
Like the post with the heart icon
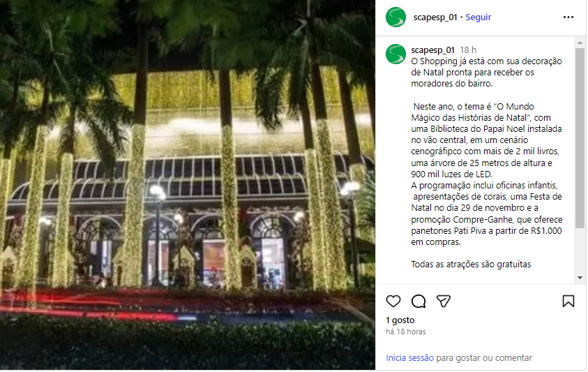[x=393, y=301]
